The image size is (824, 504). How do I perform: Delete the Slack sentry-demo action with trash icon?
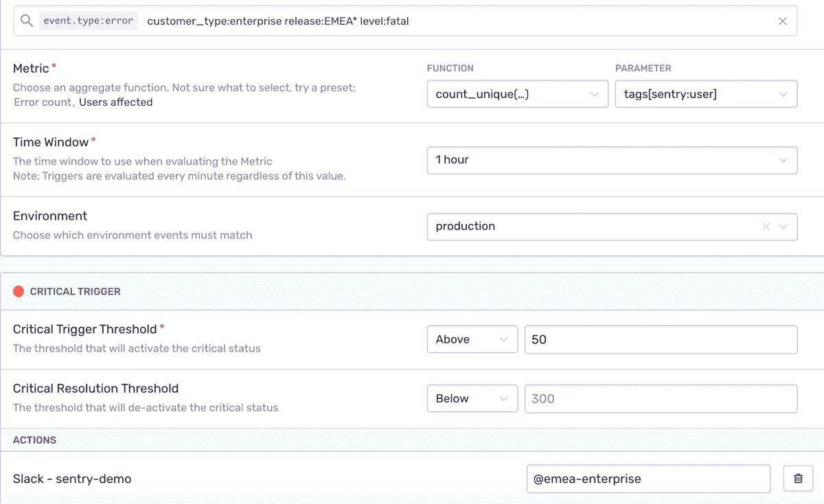click(798, 479)
